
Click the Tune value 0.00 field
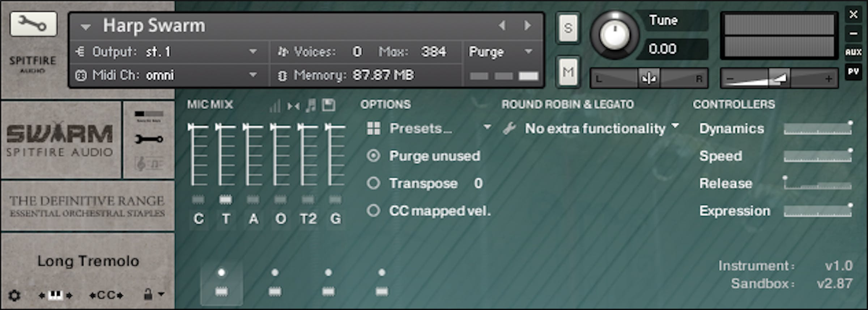pos(673,49)
